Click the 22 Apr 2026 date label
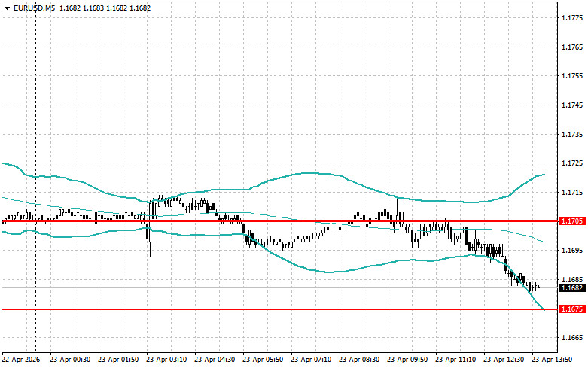The height and width of the screenshot is (368, 588). pos(21,360)
